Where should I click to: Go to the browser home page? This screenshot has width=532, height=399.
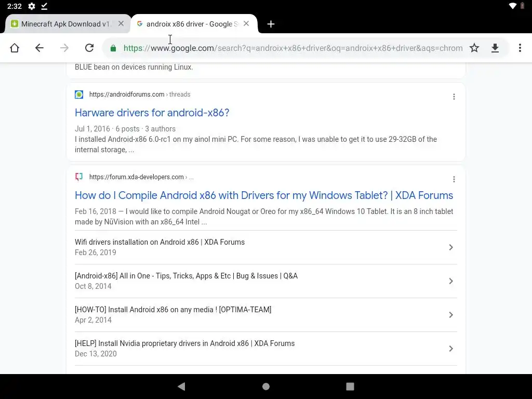[x=14, y=48]
